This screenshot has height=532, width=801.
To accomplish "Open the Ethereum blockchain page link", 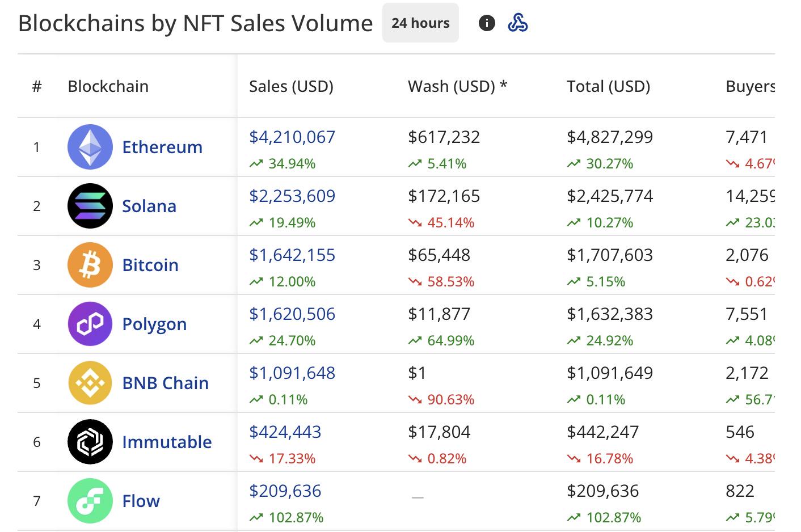I will click(162, 147).
